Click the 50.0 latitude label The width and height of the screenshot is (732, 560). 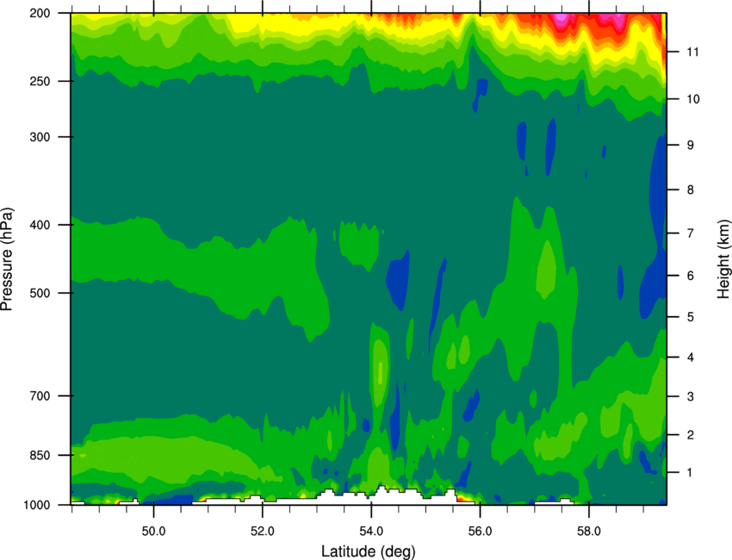pos(153,532)
